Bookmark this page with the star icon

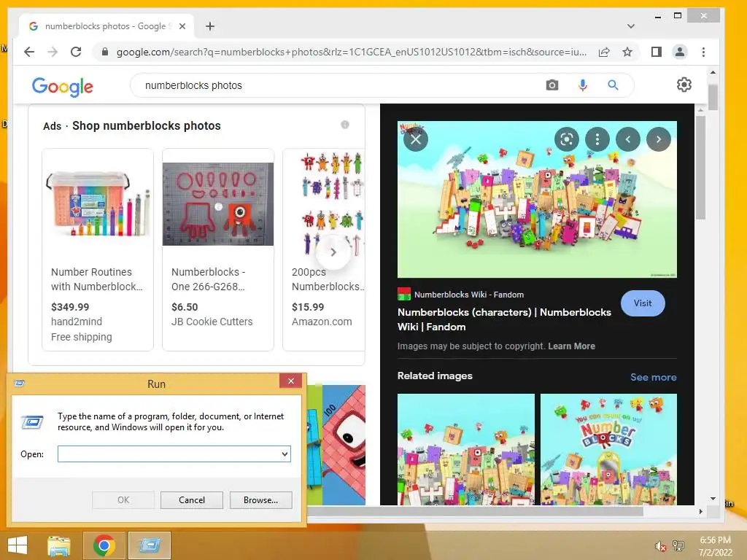[627, 52]
